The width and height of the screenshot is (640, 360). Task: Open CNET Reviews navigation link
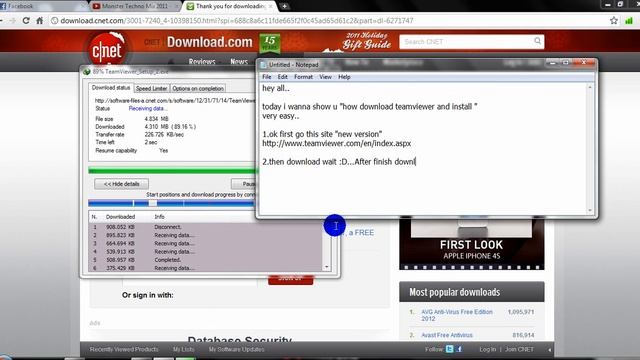(202, 62)
